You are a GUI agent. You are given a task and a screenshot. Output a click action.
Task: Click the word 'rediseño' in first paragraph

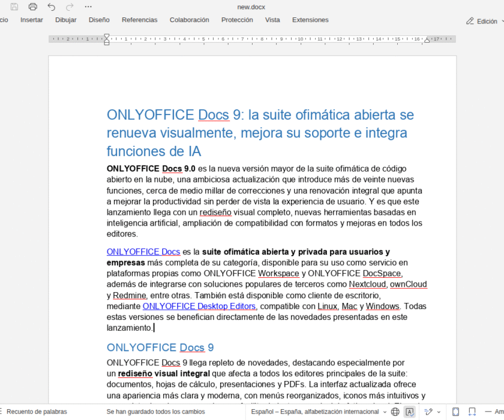pyautogui.click(x=215, y=212)
